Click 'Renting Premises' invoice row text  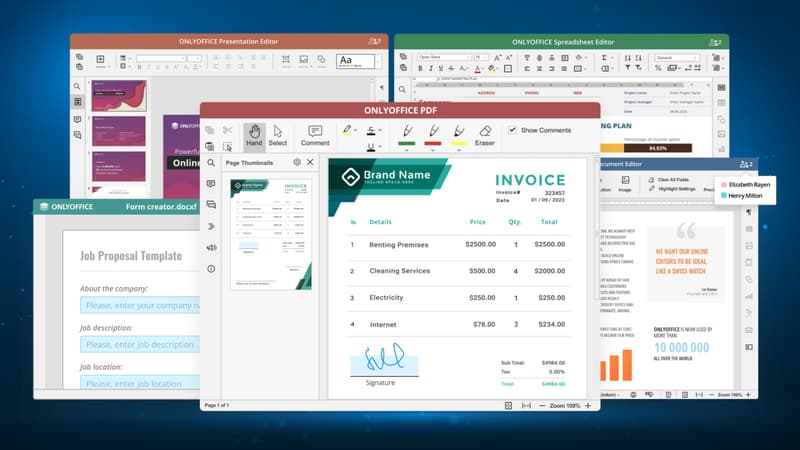pos(398,245)
